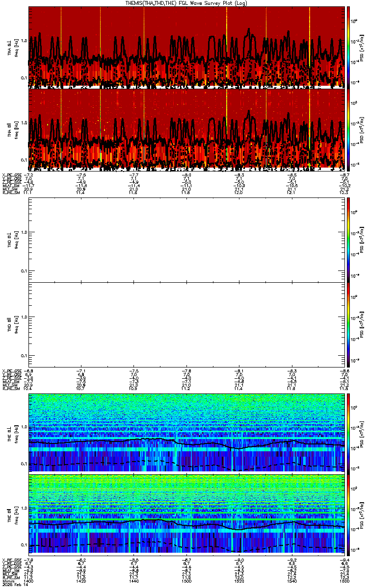Click the THA B-parallel spectrogram panel
Viewport: 368px width, 588px height.
point(186,129)
